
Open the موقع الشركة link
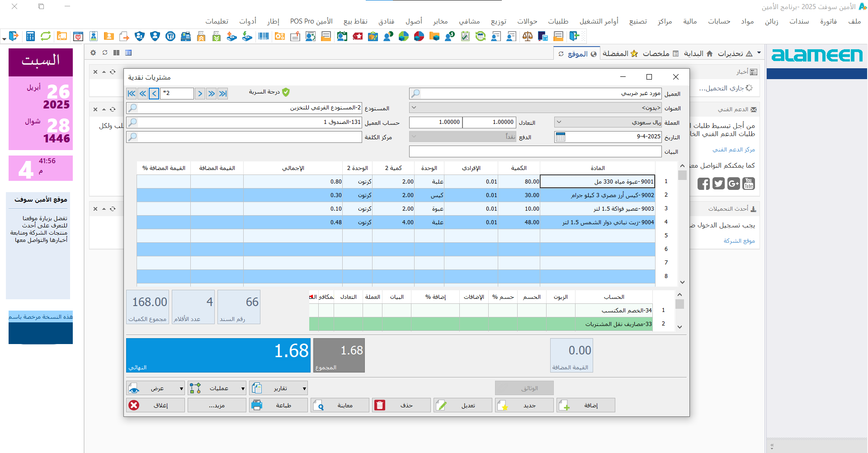tap(739, 241)
